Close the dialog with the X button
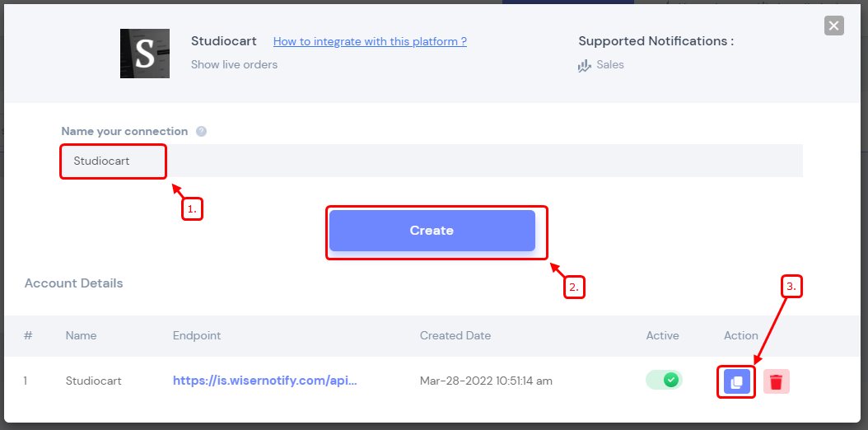The image size is (868, 430). (833, 26)
